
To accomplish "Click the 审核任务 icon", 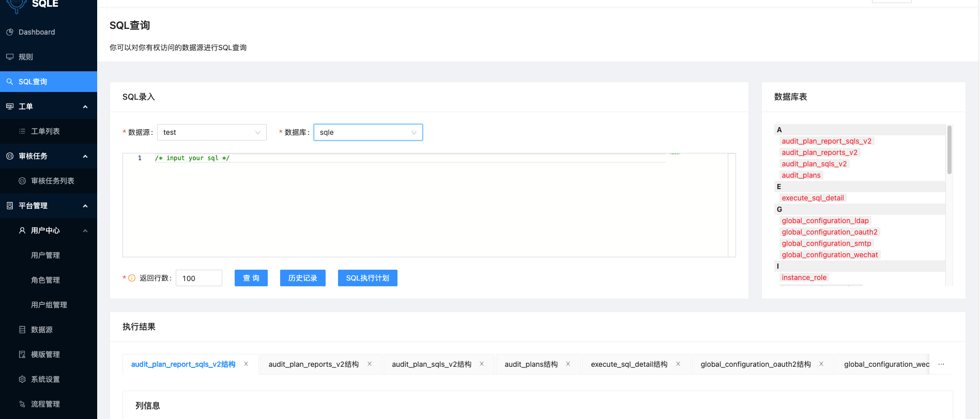I will pos(10,156).
